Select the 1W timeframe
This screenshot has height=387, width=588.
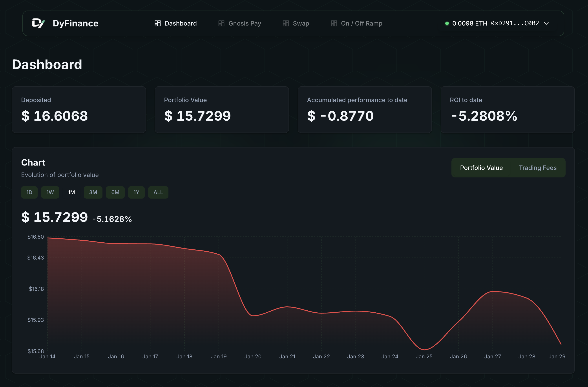pyautogui.click(x=50, y=192)
